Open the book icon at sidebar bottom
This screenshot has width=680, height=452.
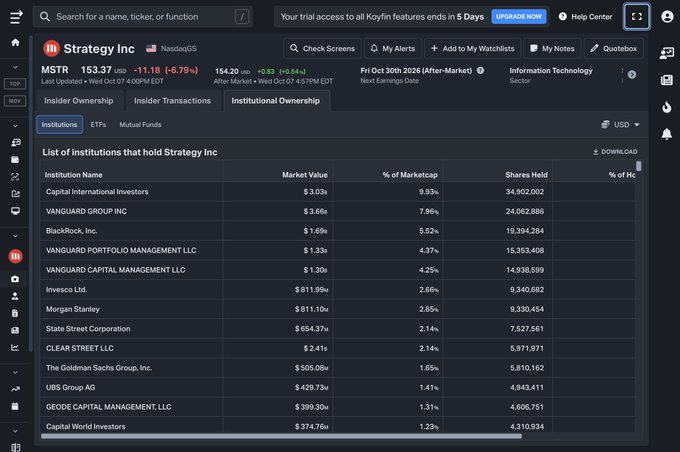click(15, 447)
